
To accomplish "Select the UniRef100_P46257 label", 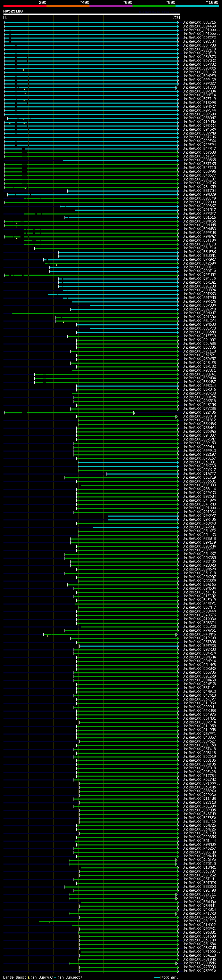I will coord(199,848).
